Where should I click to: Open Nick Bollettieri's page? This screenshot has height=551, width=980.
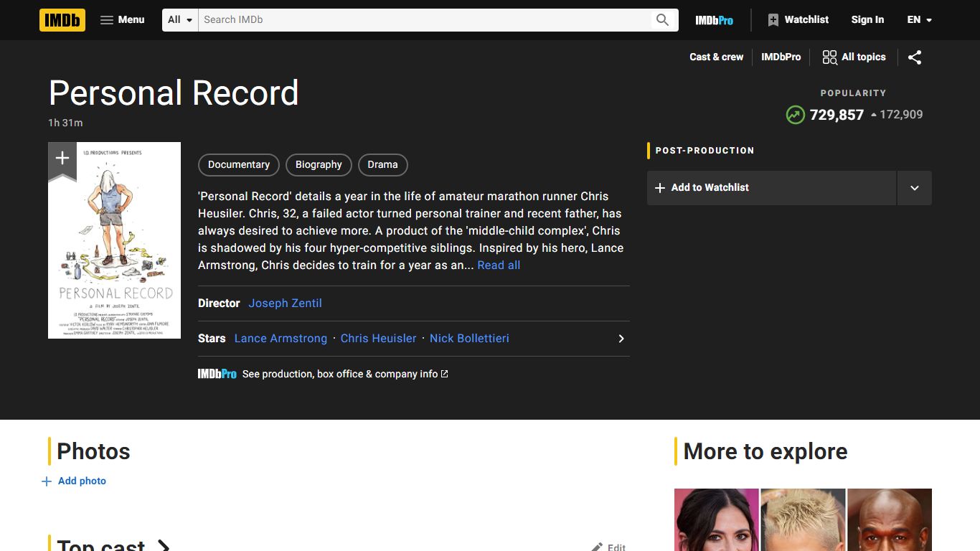click(x=469, y=339)
